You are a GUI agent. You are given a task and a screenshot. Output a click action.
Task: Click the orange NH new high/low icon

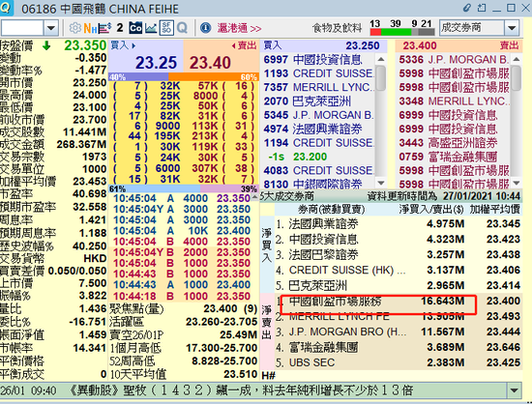point(90,28)
